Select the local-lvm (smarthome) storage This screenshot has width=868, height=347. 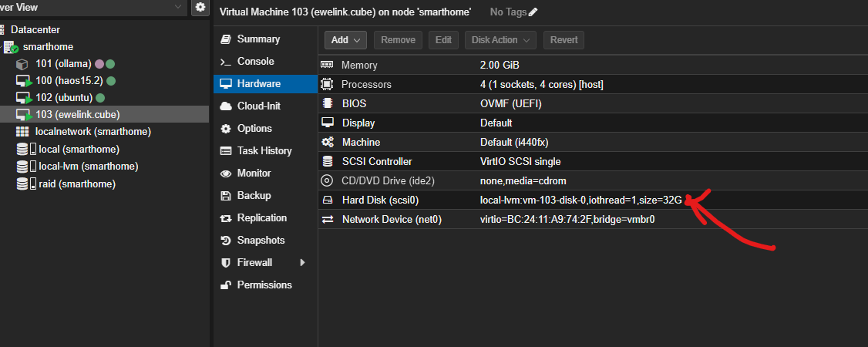click(x=88, y=167)
